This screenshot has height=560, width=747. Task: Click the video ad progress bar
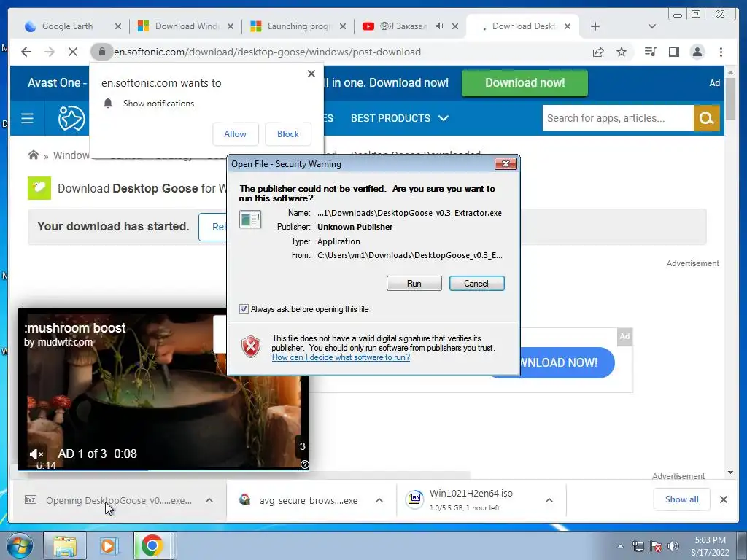[x=163, y=470]
